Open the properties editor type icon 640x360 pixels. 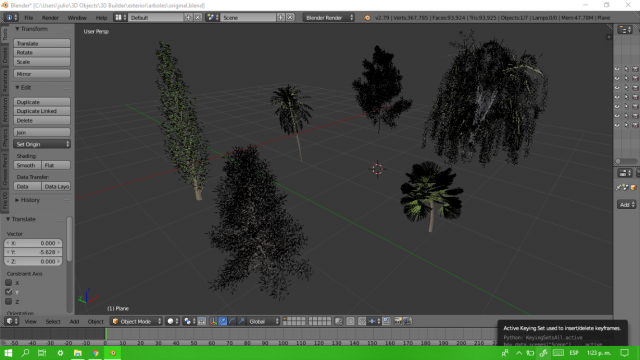tap(624, 173)
